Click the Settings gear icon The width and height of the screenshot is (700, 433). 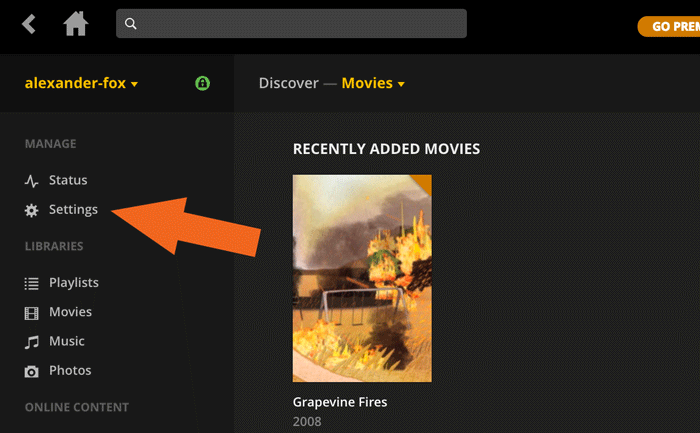31,210
